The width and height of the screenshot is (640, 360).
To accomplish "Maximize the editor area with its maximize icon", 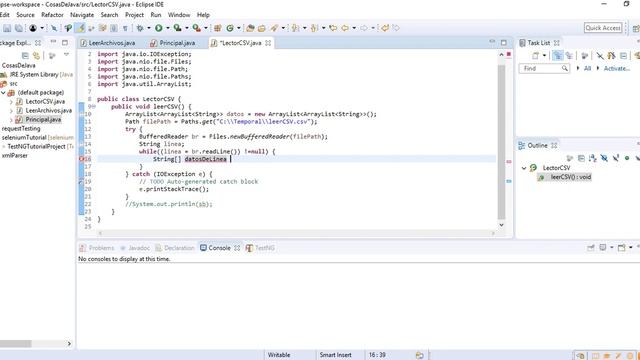I will coord(504,42).
